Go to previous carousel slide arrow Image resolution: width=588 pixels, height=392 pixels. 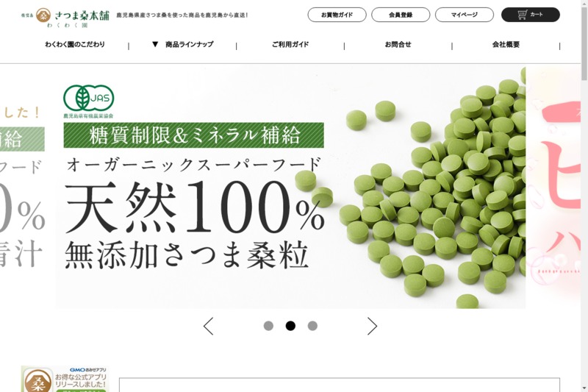click(x=209, y=326)
